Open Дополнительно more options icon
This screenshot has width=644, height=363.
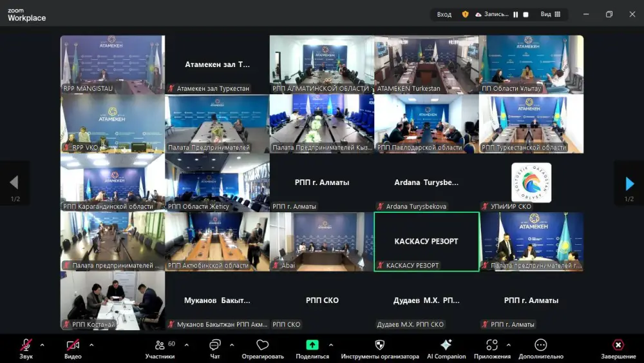541,346
